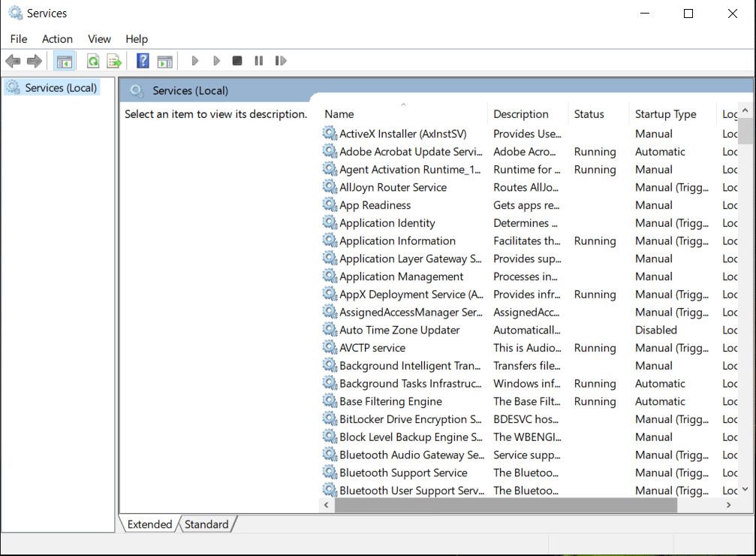Click the Refresh toolbar icon
Image resolution: width=756 pixels, height=556 pixels.
[x=93, y=62]
